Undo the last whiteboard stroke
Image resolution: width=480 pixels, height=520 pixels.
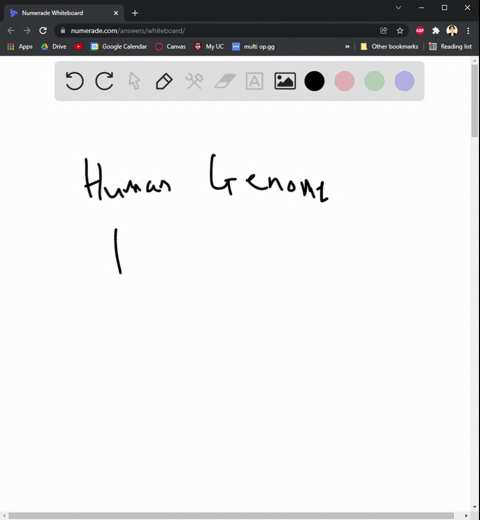point(74,81)
